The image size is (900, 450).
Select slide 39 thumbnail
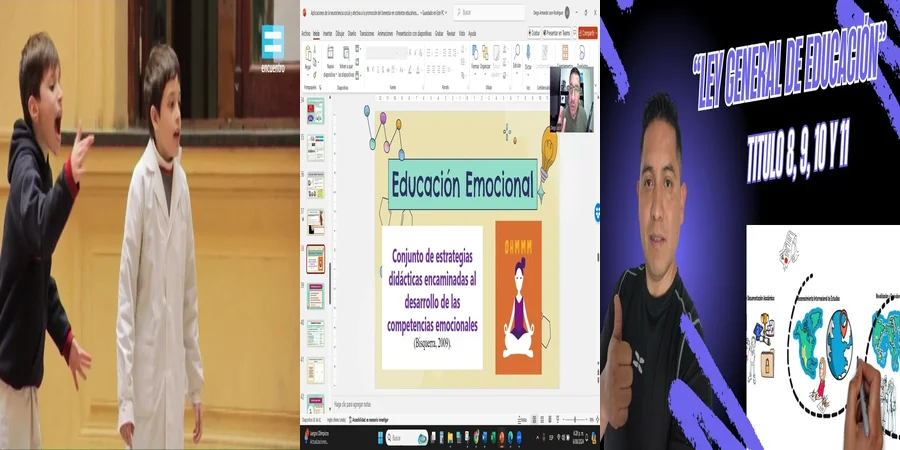[315, 295]
